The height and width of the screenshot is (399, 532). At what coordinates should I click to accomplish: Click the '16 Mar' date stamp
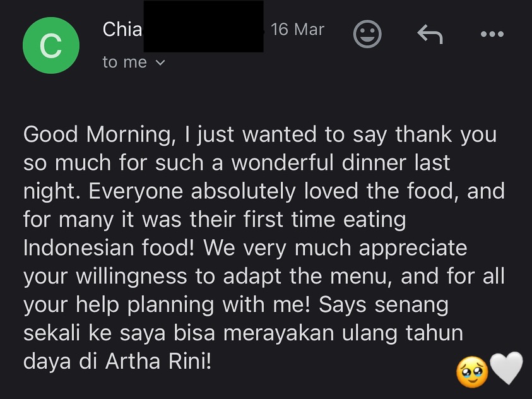point(297,29)
